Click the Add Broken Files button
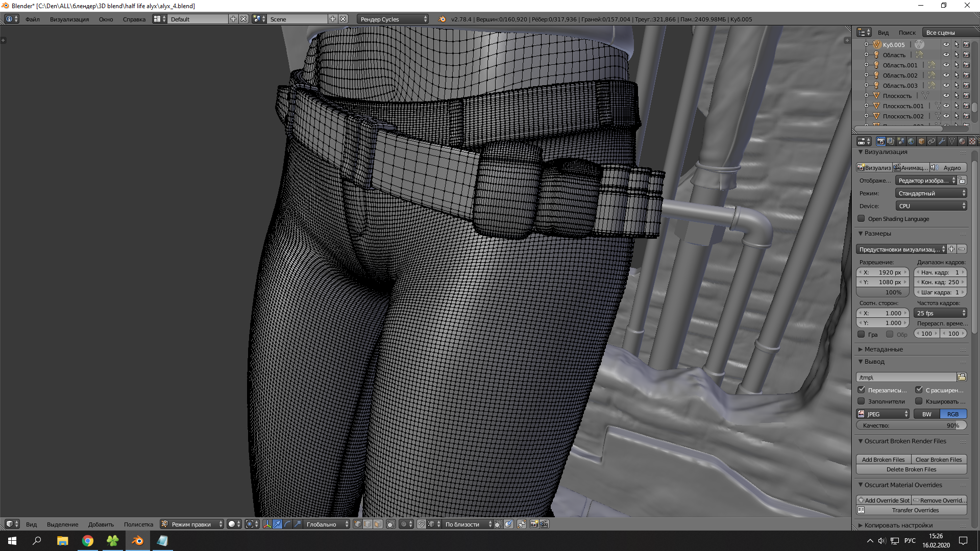The image size is (980, 551). coord(883,460)
